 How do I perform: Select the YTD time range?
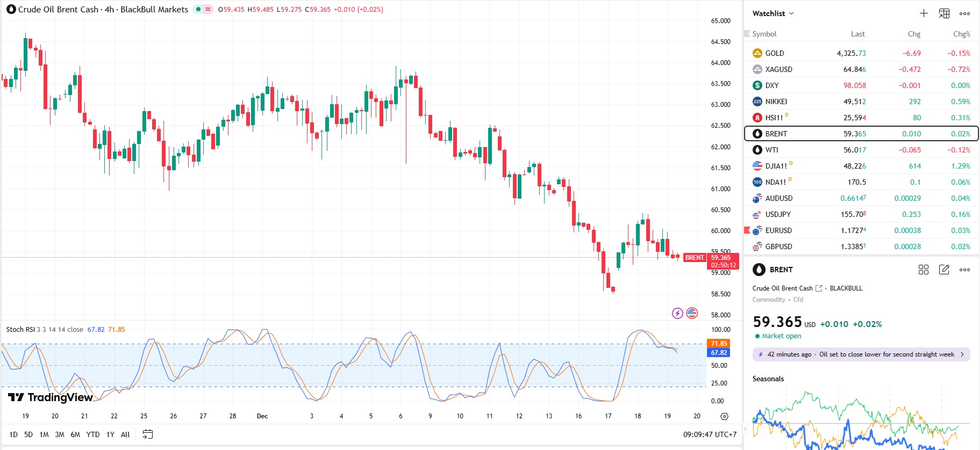93,434
